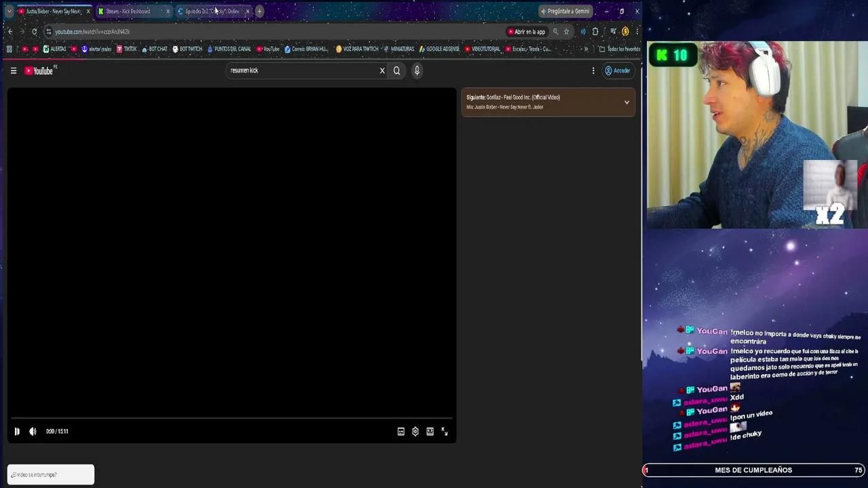Screen dimensions: 868x488
Task: Open the apps grid in bookmarks bar
Action: pyautogui.click(x=9, y=49)
